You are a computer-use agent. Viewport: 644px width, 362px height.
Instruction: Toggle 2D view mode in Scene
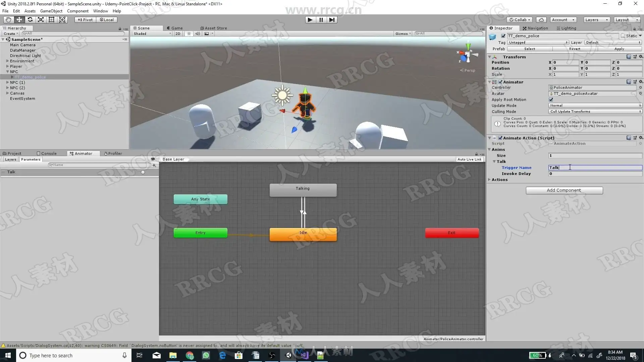click(x=178, y=34)
